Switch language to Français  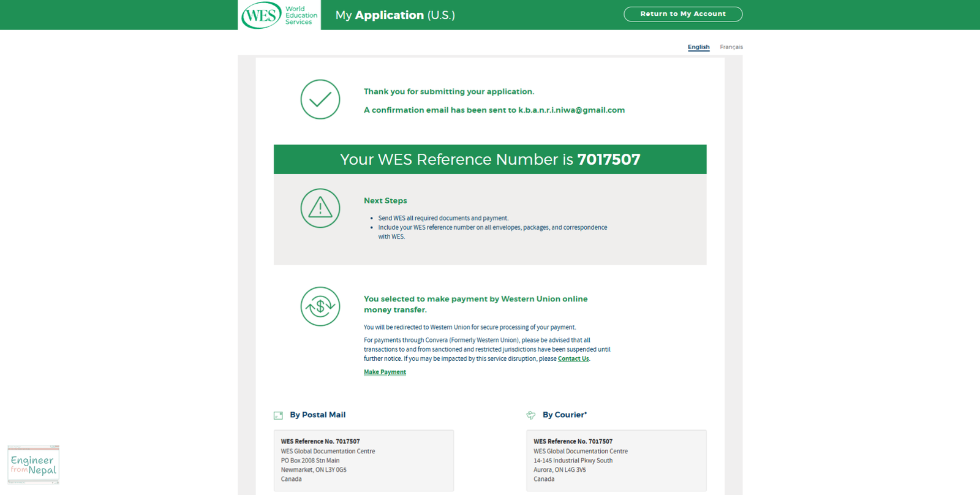click(x=731, y=47)
